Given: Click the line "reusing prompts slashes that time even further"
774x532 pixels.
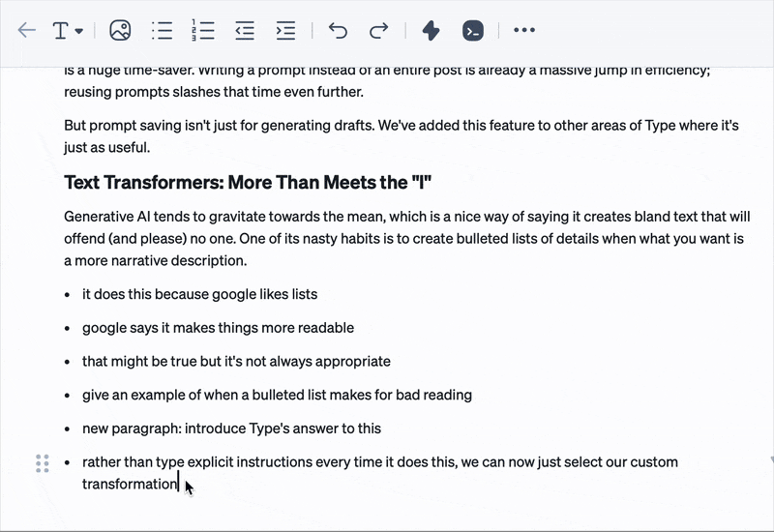Looking at the screenshot, I should click(214, 92).
